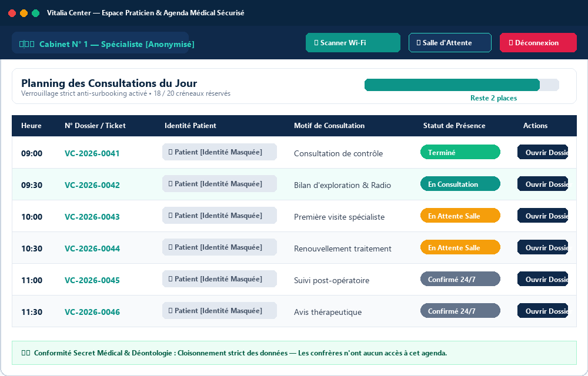
Task: Click the 11:30 time cell
Action: pos(32,313)
